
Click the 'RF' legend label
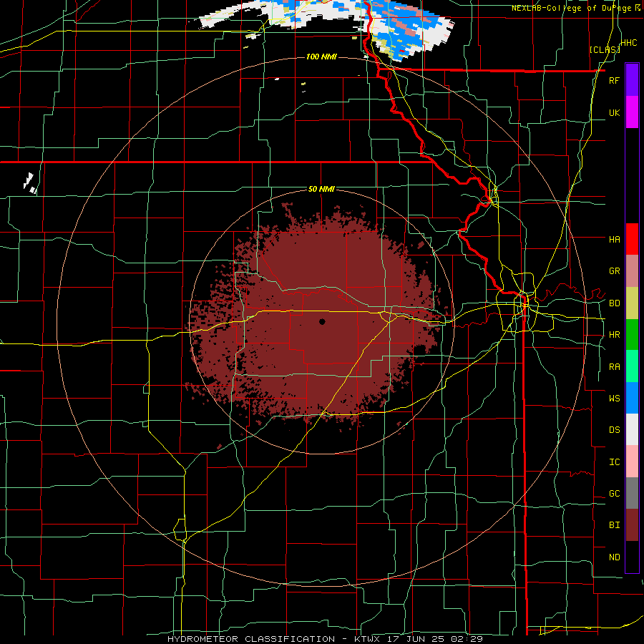(614, 81)
